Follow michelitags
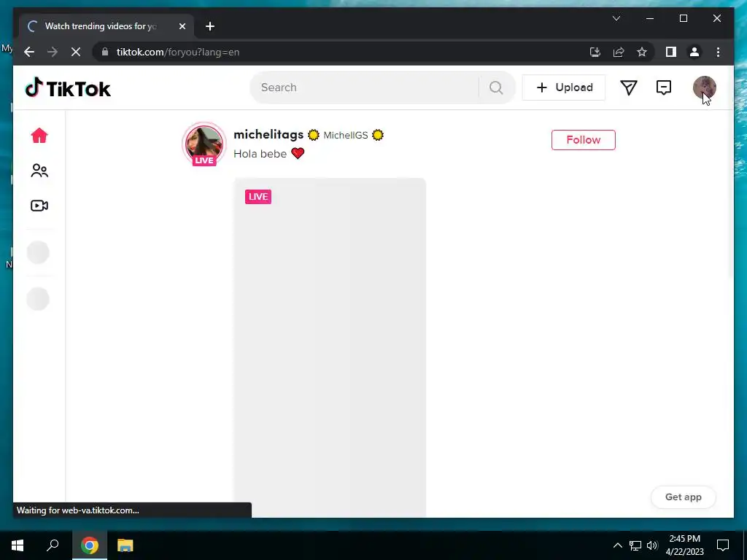 click(x=583, y=140)
